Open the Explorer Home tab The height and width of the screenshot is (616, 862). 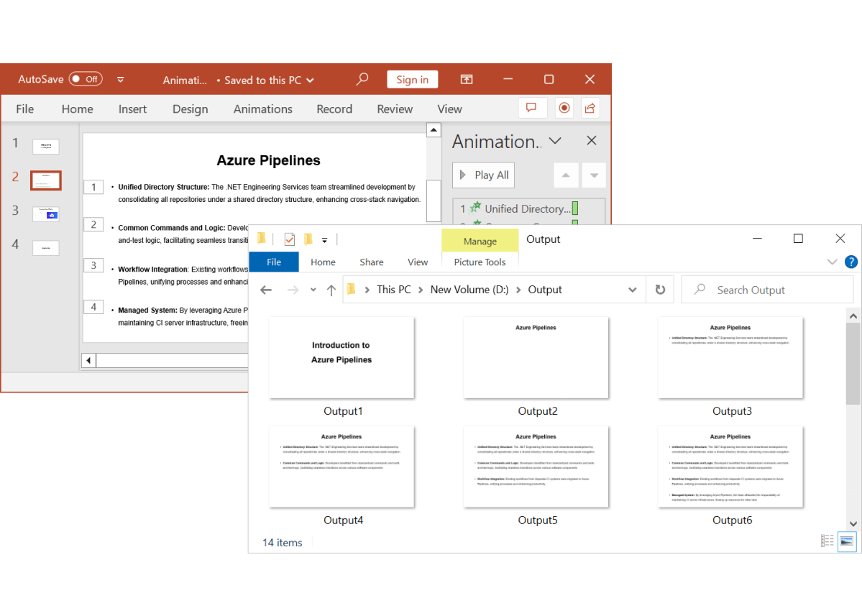(323, 262)
